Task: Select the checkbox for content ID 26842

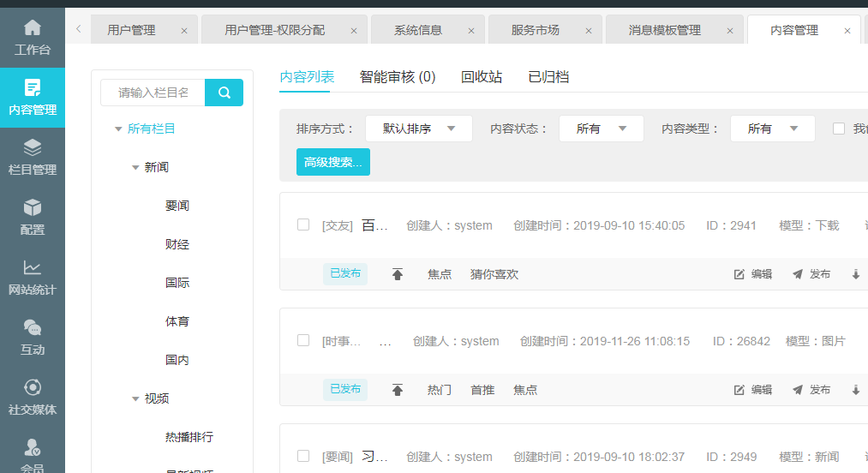Action: click(x=302, y=340)
